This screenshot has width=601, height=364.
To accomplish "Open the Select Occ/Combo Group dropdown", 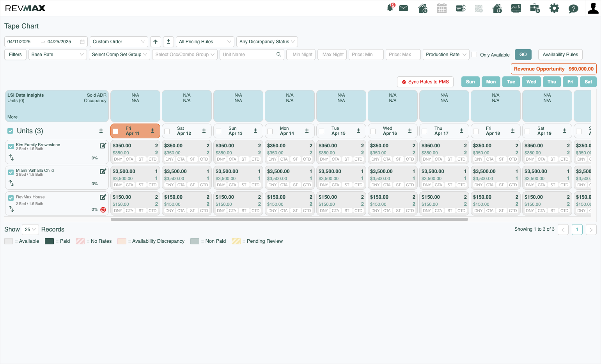I will point(185,55).
